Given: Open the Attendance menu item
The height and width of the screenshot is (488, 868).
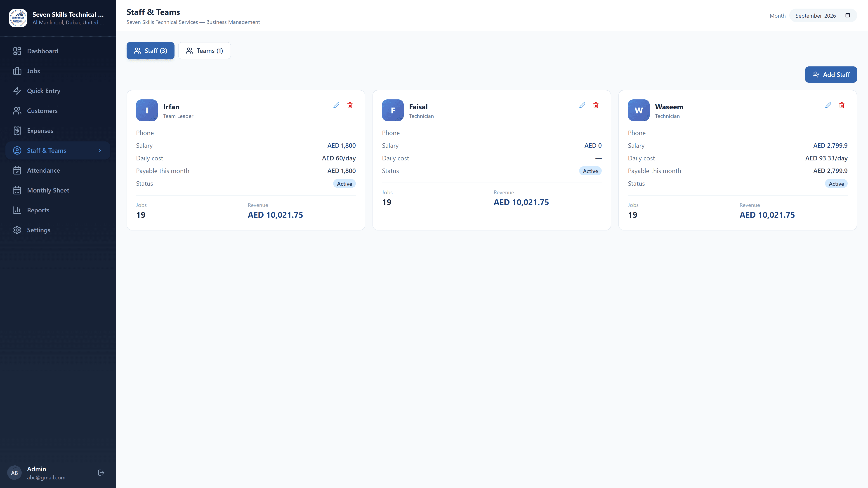Looking at the screenshot, I should 58,170.
